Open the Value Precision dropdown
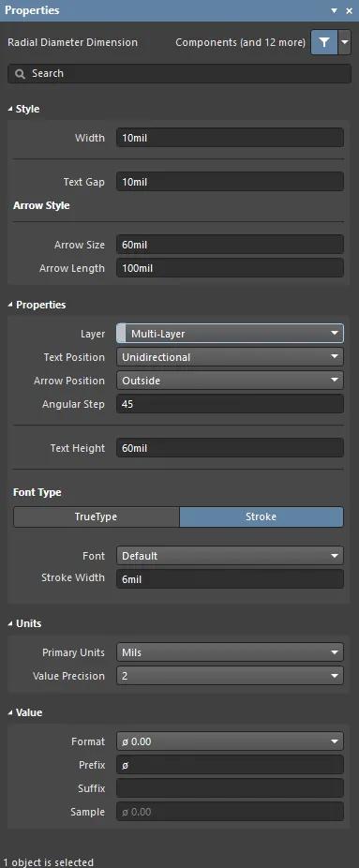The width and height of the screenshot is (359, 868). click(230, 676)
